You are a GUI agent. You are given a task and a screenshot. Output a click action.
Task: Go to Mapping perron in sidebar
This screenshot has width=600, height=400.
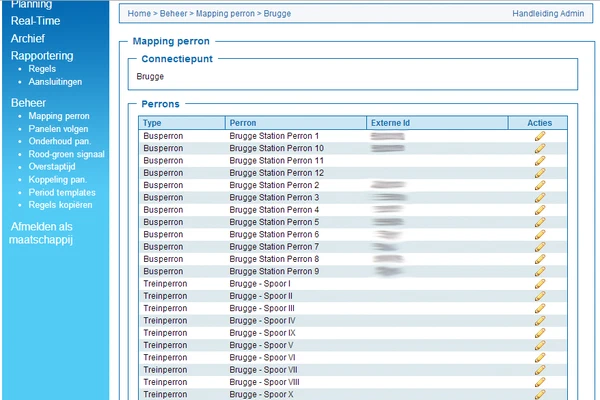[x=59, y=116]
